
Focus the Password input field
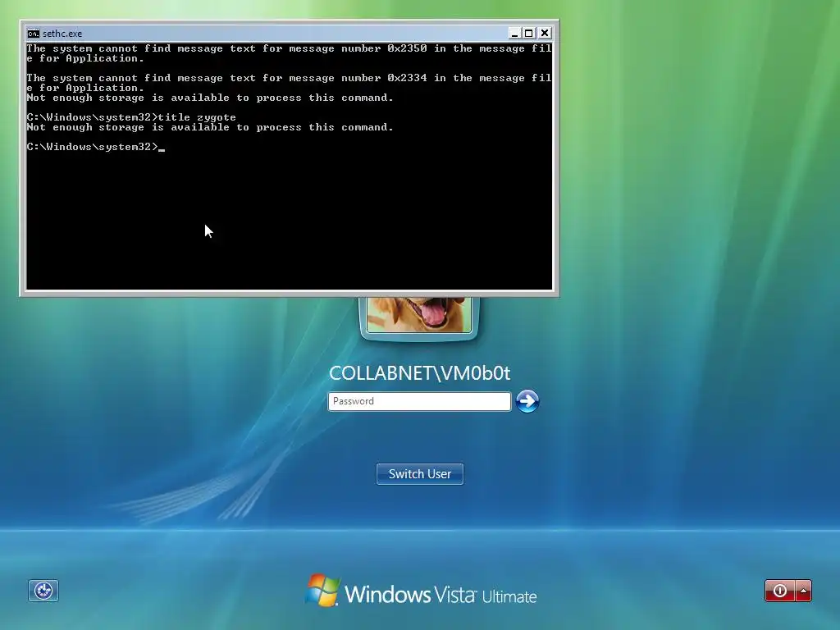coord(419,401)
